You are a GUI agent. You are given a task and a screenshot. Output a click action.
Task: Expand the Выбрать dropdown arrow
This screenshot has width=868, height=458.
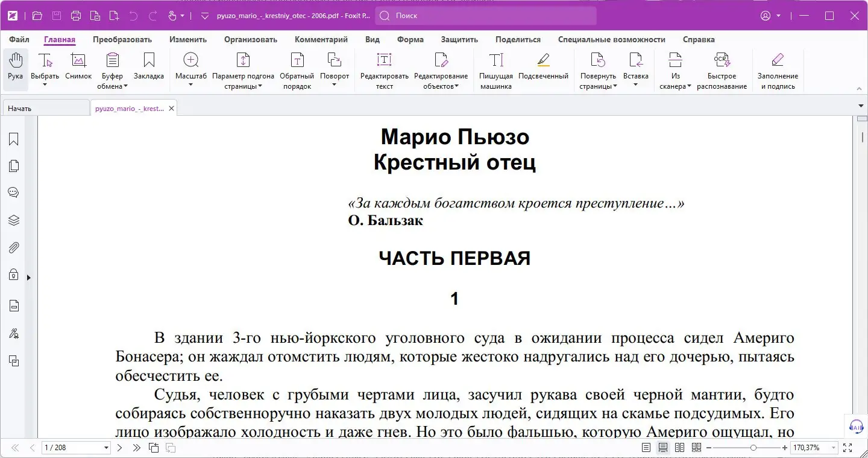[45, 84]
